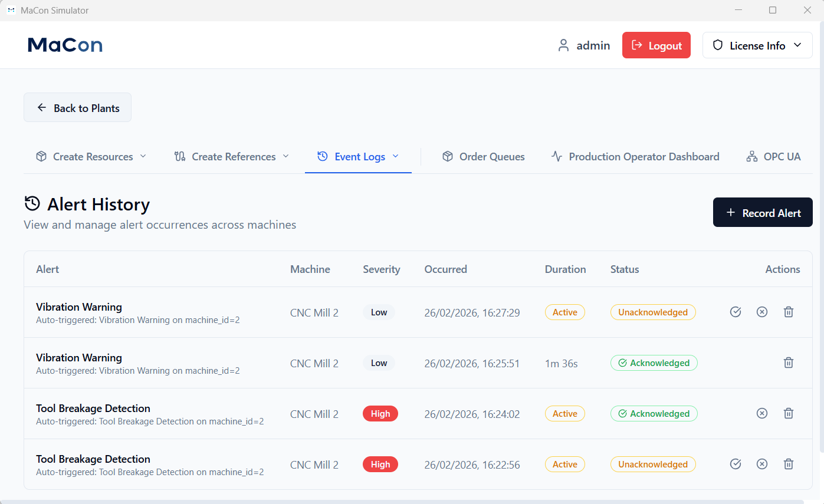The image size is (824, 504).
Task: Resolve the 16:24:02 Tool Breakage alert
Action: click(x=761, y=413)
